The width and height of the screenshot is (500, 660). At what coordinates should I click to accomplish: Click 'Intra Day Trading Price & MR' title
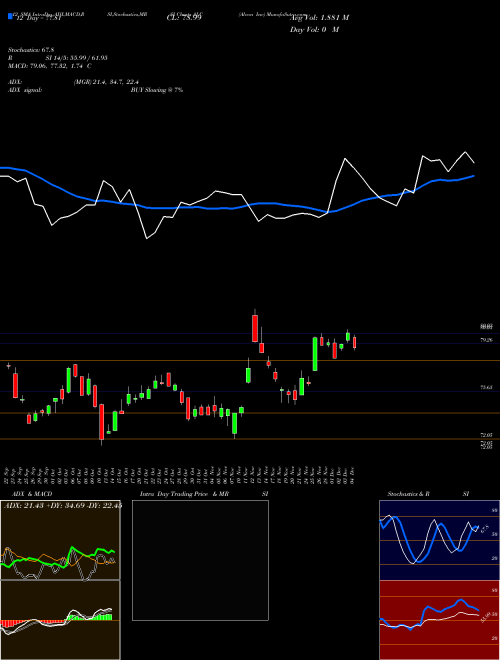point(184,494)
